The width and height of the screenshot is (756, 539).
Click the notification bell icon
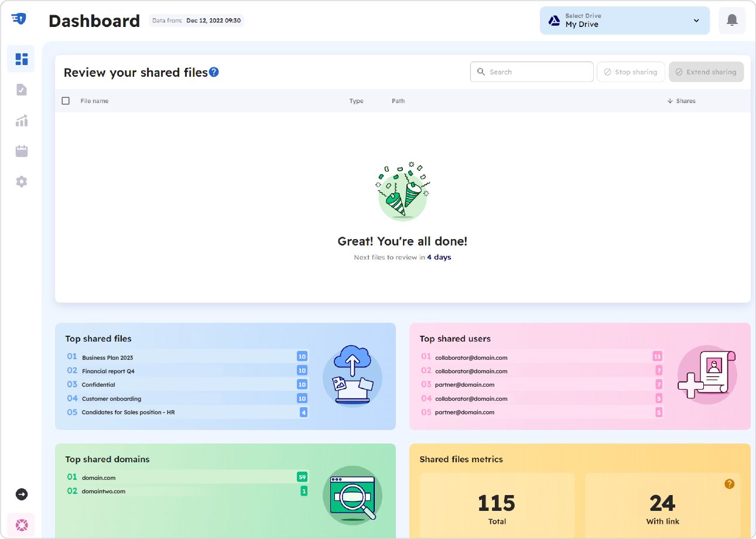click(x=731, y=21)
